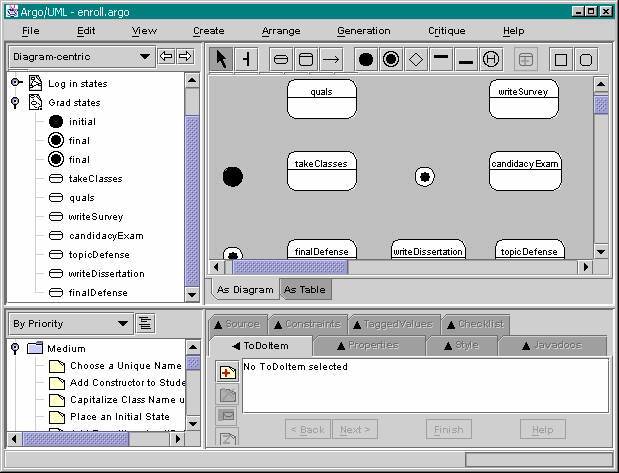Image resolution: width=619 pixels, height=473 pixels.
Task: Select the Rounded rectangle shape tool
Action: [x=586, y=60]
